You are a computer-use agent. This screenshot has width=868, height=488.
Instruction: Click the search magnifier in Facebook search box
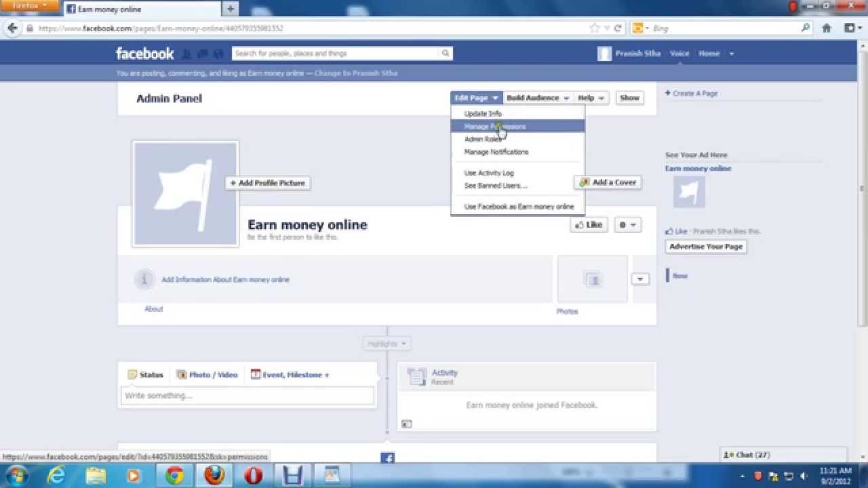(x=446, y=54)
